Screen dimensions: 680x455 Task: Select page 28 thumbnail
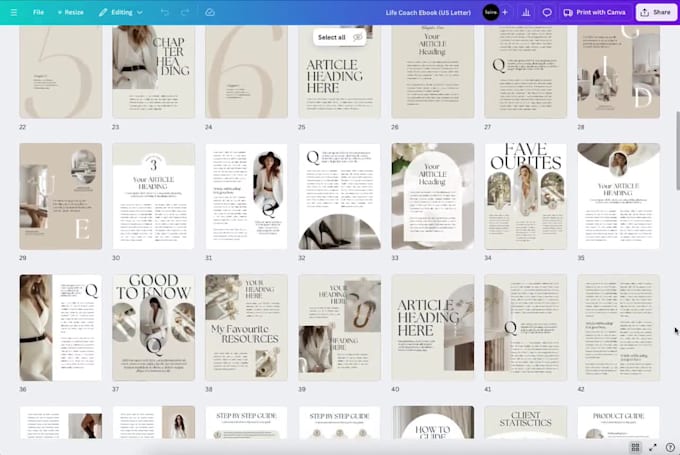click(619, 72)
